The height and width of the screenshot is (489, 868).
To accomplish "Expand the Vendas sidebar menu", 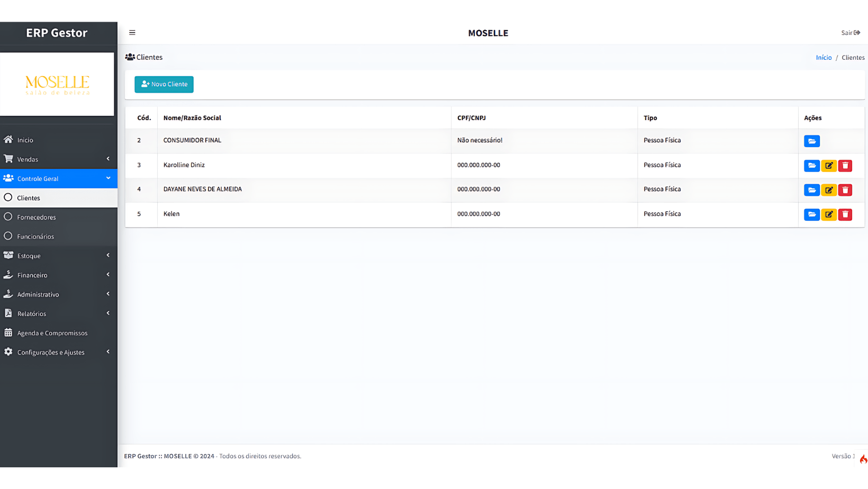I will pyautogui.click(x=58, y=159).
